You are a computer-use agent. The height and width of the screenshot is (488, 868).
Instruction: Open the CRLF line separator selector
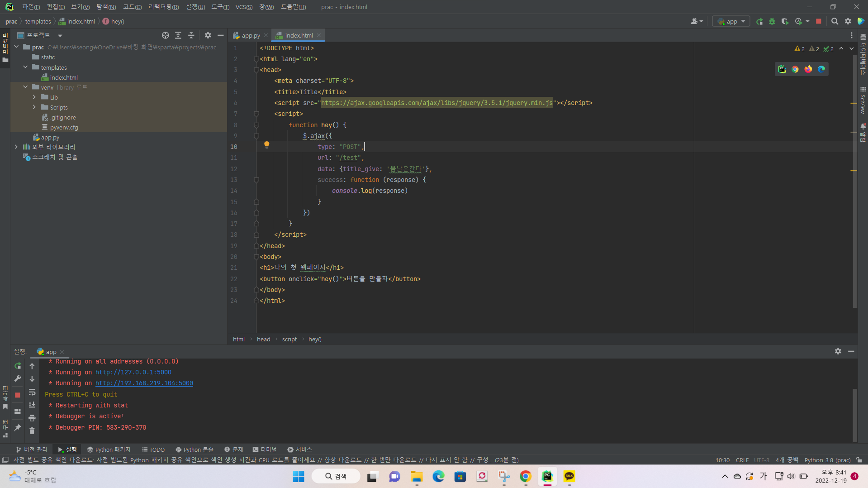tap(742, 460)
